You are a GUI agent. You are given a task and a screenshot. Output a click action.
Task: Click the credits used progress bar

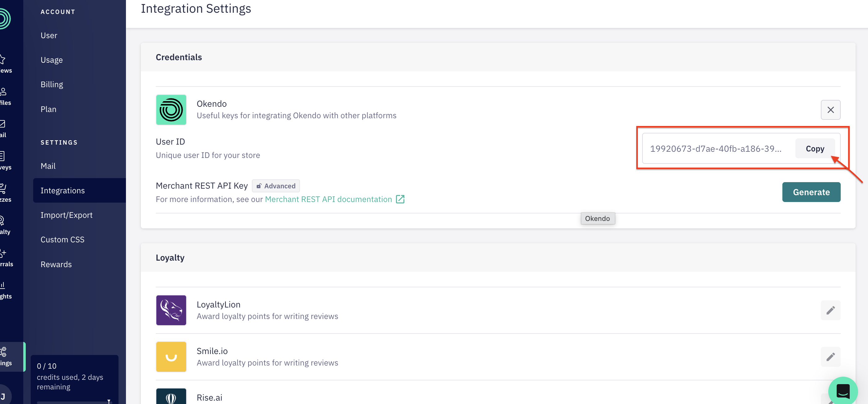point(74,402)
